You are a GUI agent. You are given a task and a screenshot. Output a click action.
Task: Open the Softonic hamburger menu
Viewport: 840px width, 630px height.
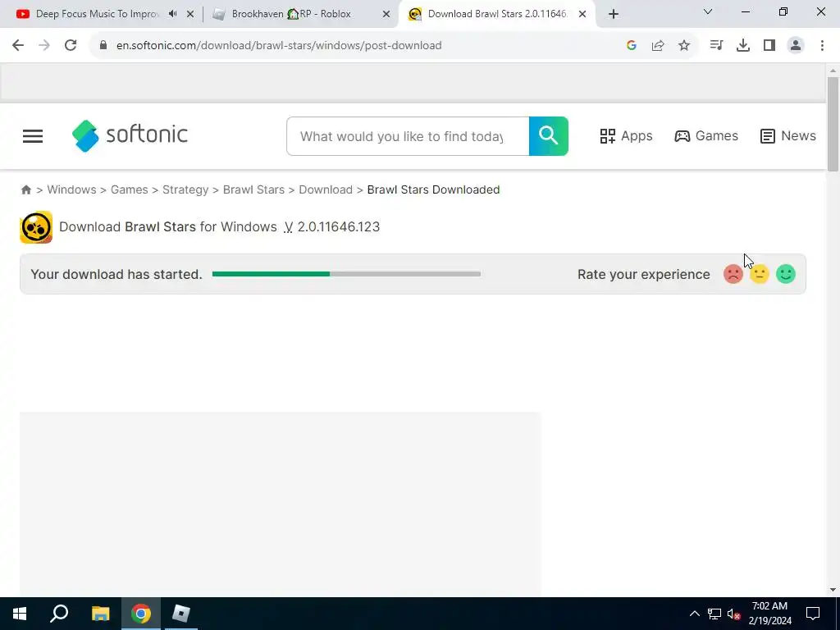(33, 136)
